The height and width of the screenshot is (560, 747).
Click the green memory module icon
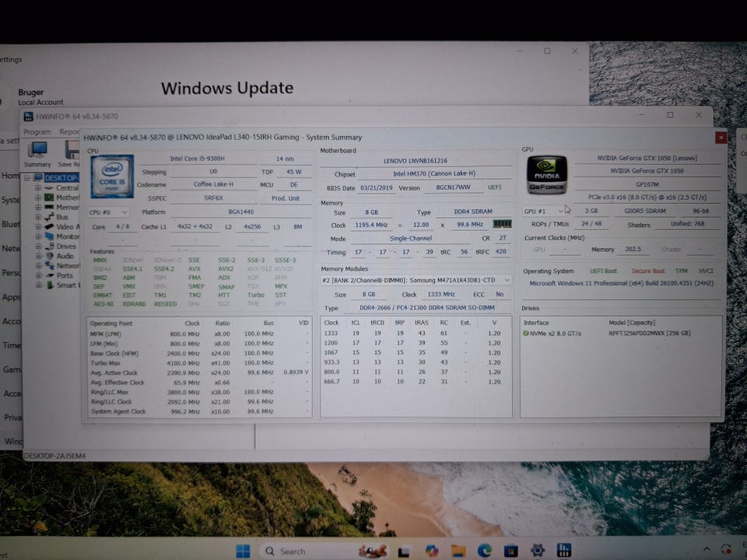pyautogui.click(x=502, y=224)
